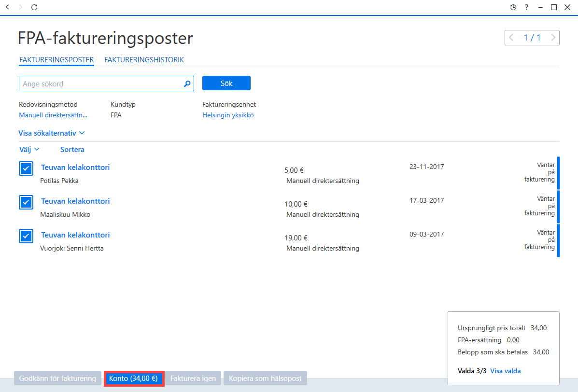Go to next page arrow in pager
This screenshot has height=392, width=578.
[553, 38]
